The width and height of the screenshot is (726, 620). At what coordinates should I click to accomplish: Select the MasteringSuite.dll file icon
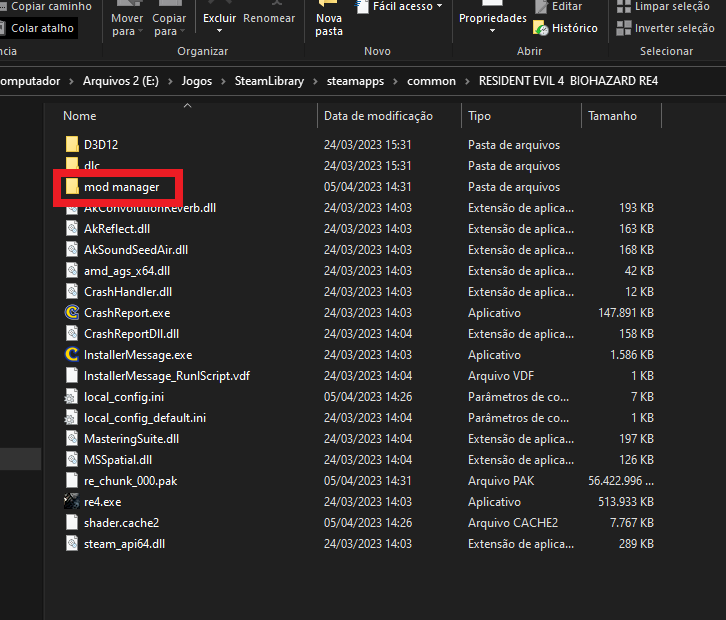[72, 438]
